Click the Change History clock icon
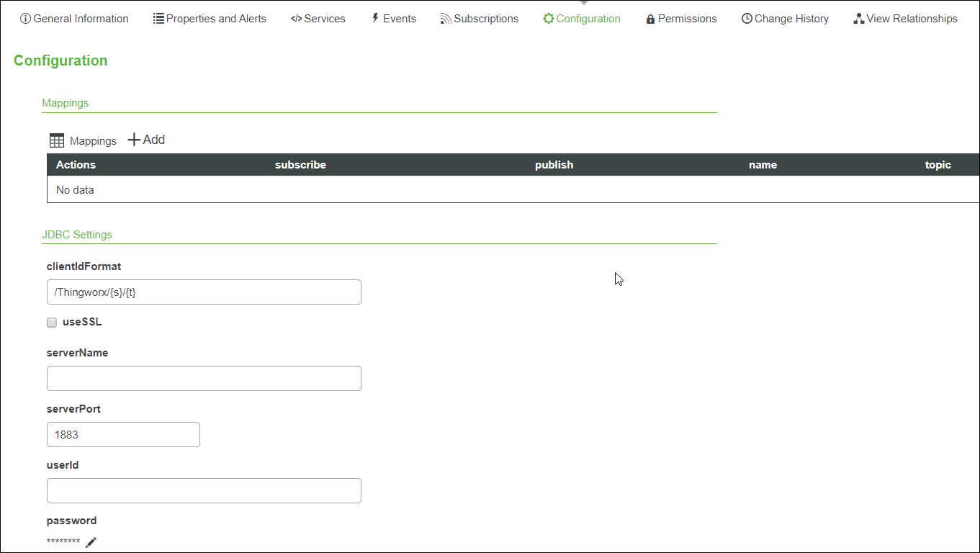Image resolution: width=980 pixels, height=553 pixels. coord(747,19)
